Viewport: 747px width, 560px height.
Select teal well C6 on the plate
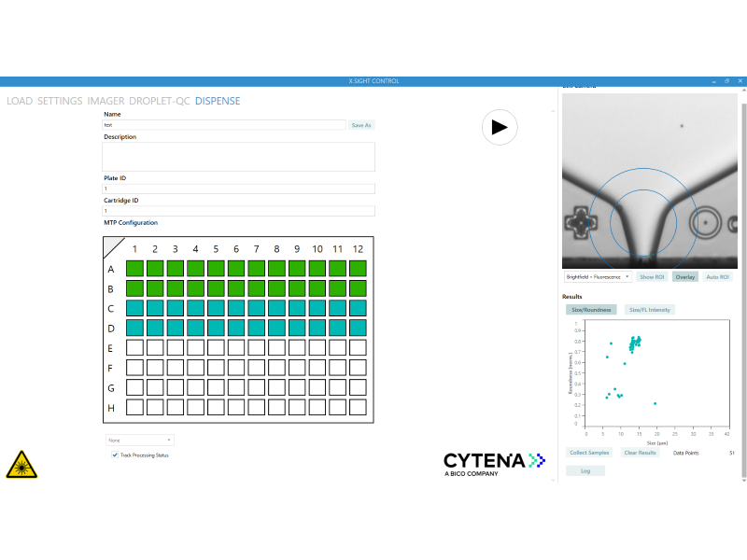tap(236, 308)
